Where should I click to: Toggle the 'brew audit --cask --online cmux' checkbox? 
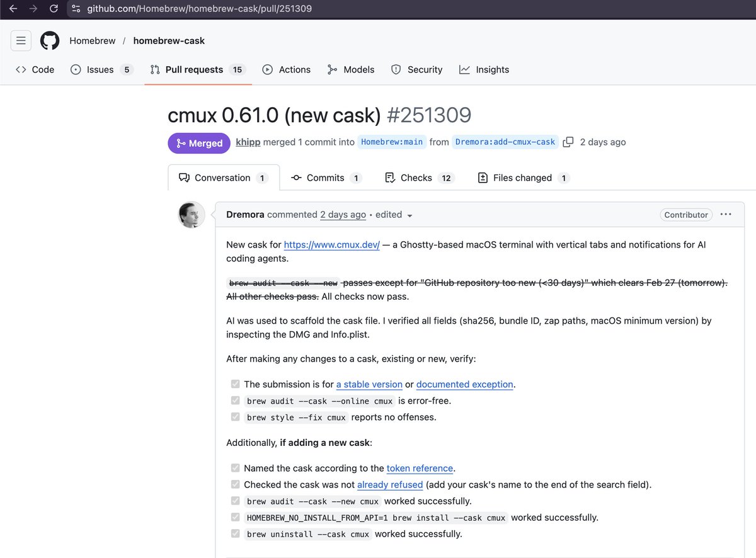pos(235,401)
